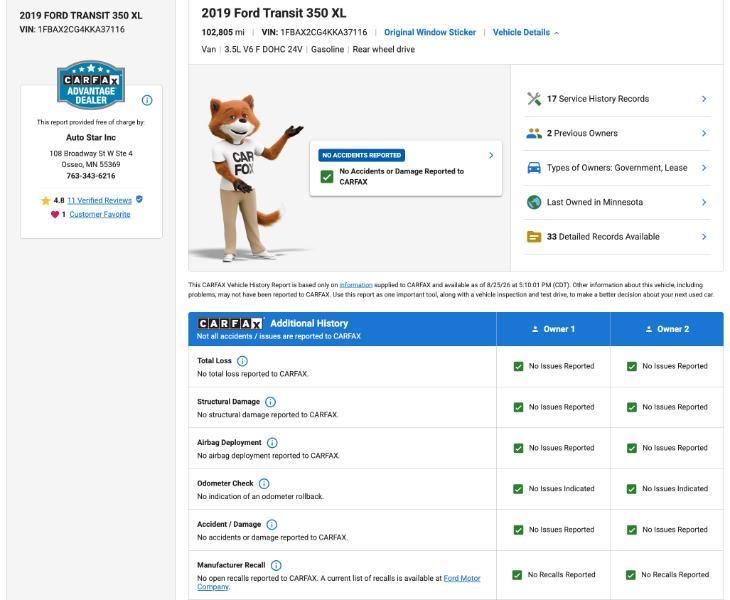Open the Accident / Damage info icon
Image resolution: width=730 pixels, height=600 pixels.
pyautogui.click(x=272, y=525)
